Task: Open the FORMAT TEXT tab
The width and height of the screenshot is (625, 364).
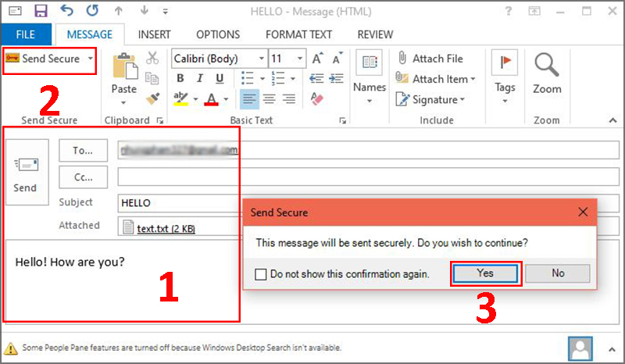Action: 299,34
